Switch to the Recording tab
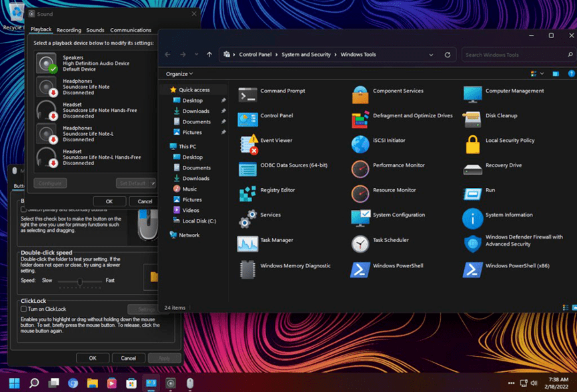This screenshot has height=392, width=577. [69, 30]
